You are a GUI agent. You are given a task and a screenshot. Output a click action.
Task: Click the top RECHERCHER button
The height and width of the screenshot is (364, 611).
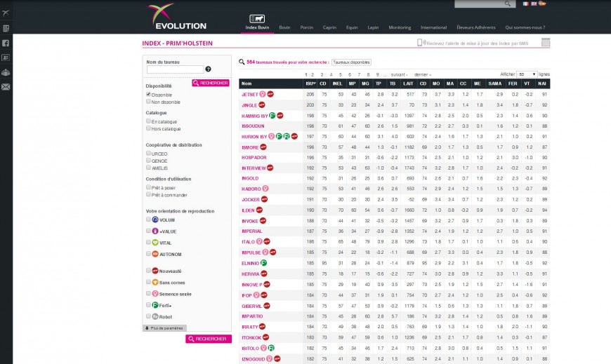pos(211,83)
